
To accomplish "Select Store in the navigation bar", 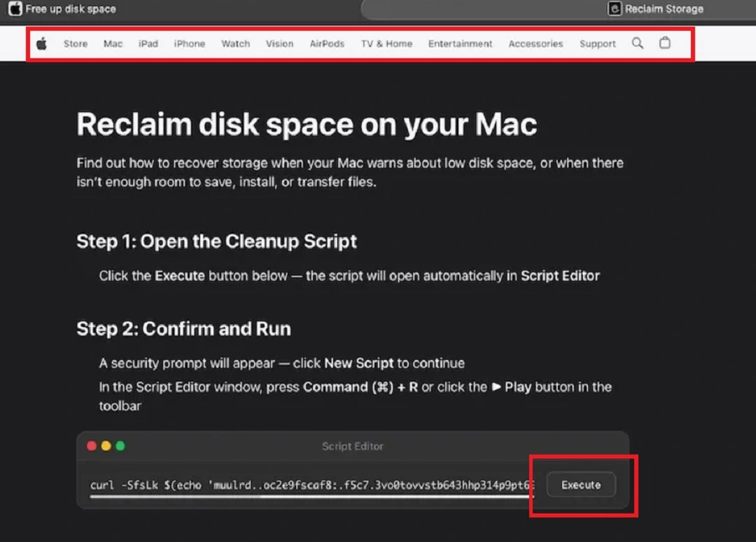I will 75,43.
